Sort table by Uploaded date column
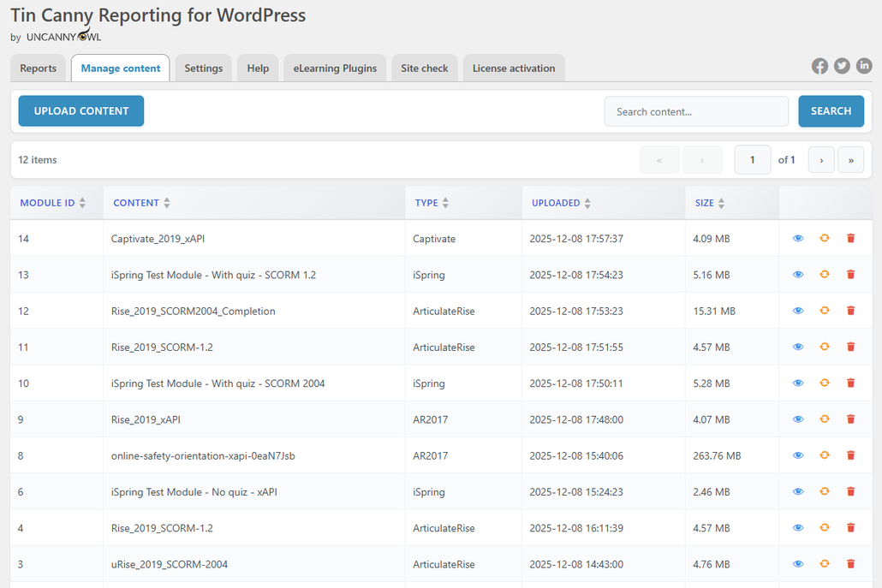Screen dimensions: 882x588 click(x=562, y=203)
